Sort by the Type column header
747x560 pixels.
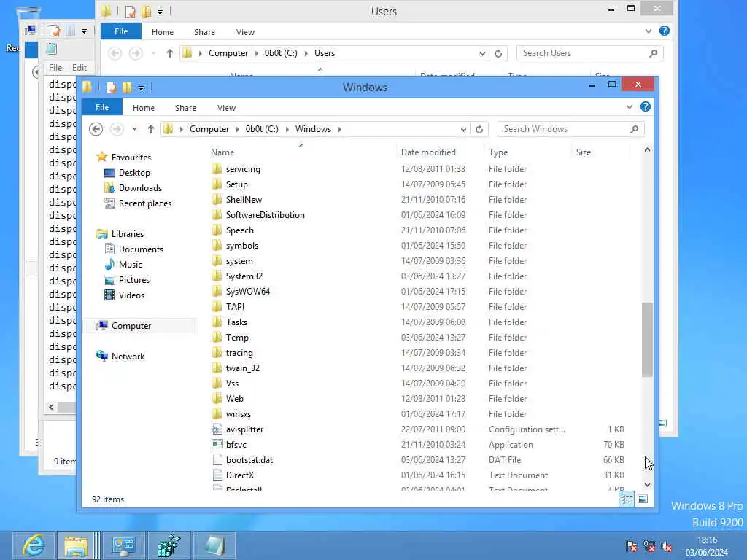527,152
